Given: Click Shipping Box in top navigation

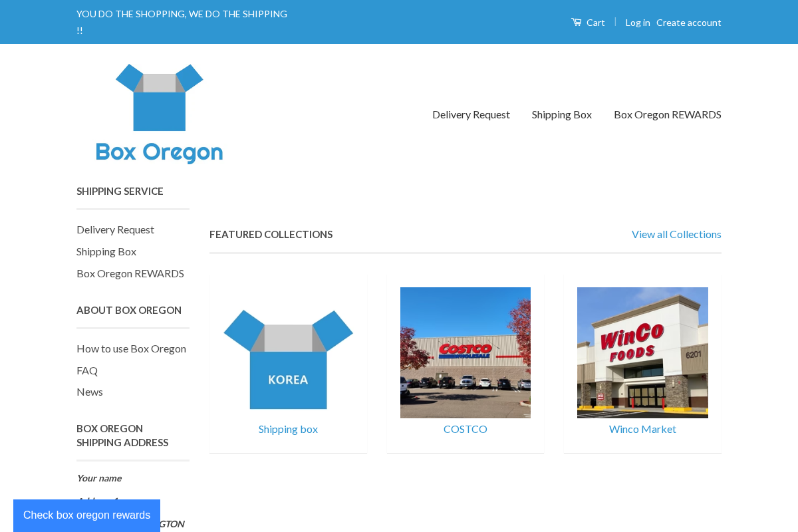Looking at the screenshot, I should [x=561, y=114].
